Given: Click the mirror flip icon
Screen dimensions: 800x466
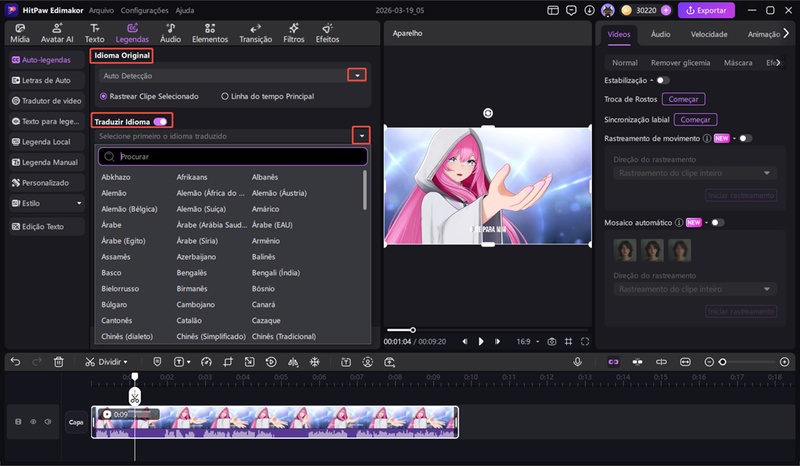Looking at the screenshot, I should click(293, 362).
